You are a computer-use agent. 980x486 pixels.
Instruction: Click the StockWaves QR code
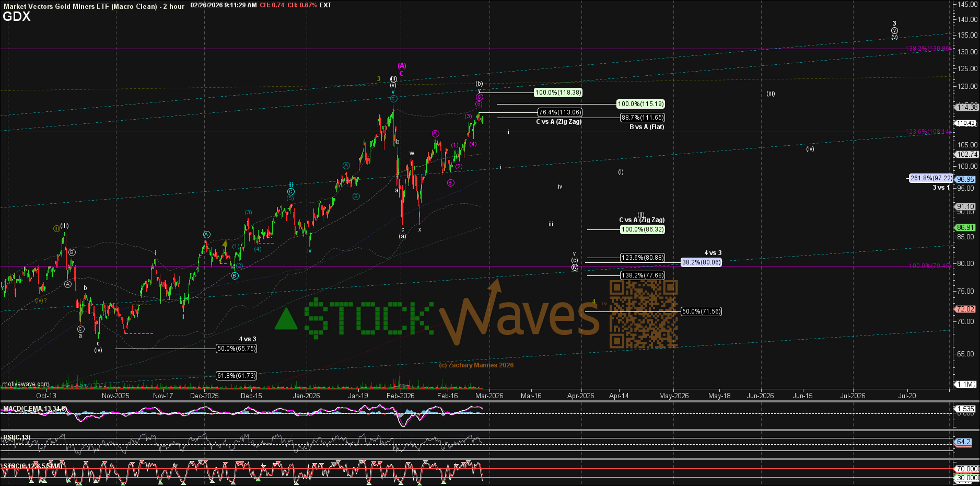[644, 314]
